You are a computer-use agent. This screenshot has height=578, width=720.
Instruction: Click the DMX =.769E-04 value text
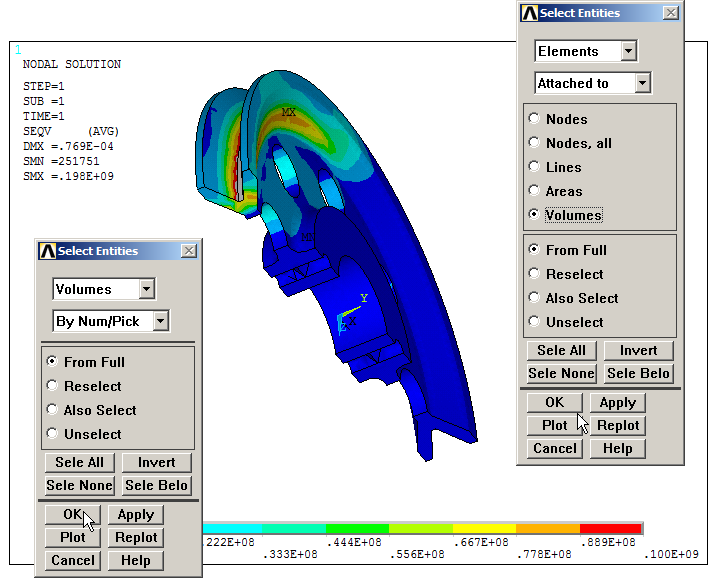pyautogui.click(x=68, y=146)
